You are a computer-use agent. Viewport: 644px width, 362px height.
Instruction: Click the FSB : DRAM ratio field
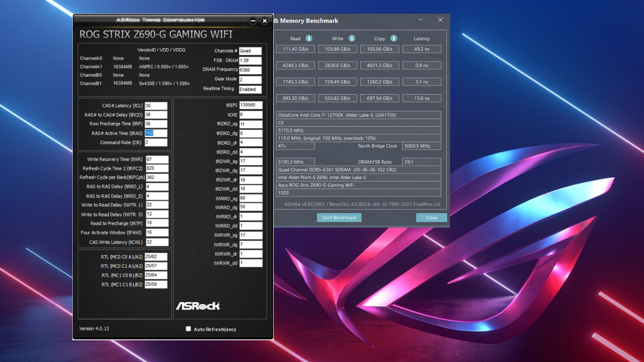tap(250, 61)
